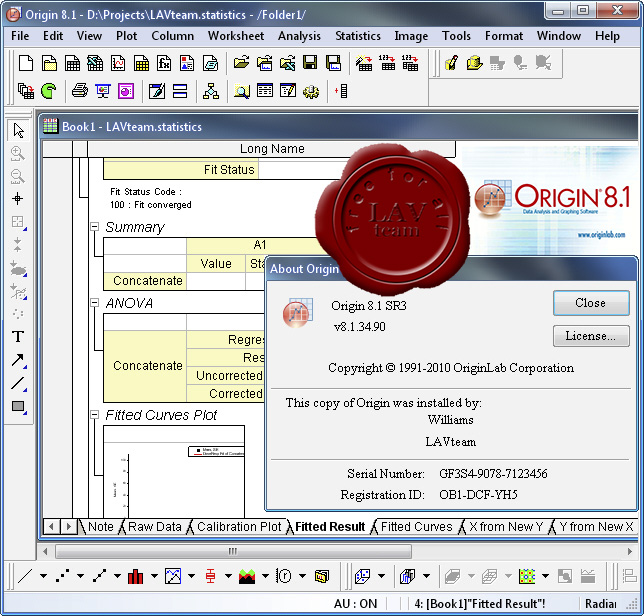Click the horizontal scrollbar thumb
Image resolution: width=644 pixels, height=616 pixels.
tap(233, 551)
